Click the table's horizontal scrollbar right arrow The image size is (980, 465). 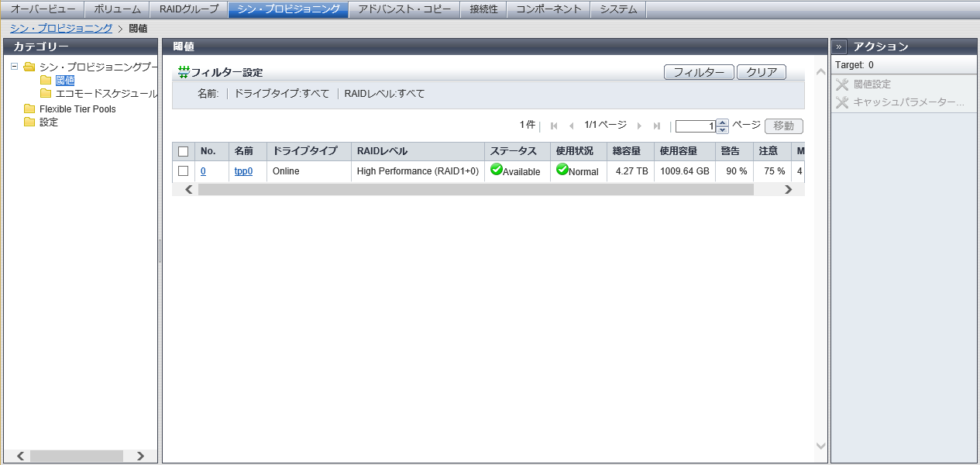click(x=788, y=189)
